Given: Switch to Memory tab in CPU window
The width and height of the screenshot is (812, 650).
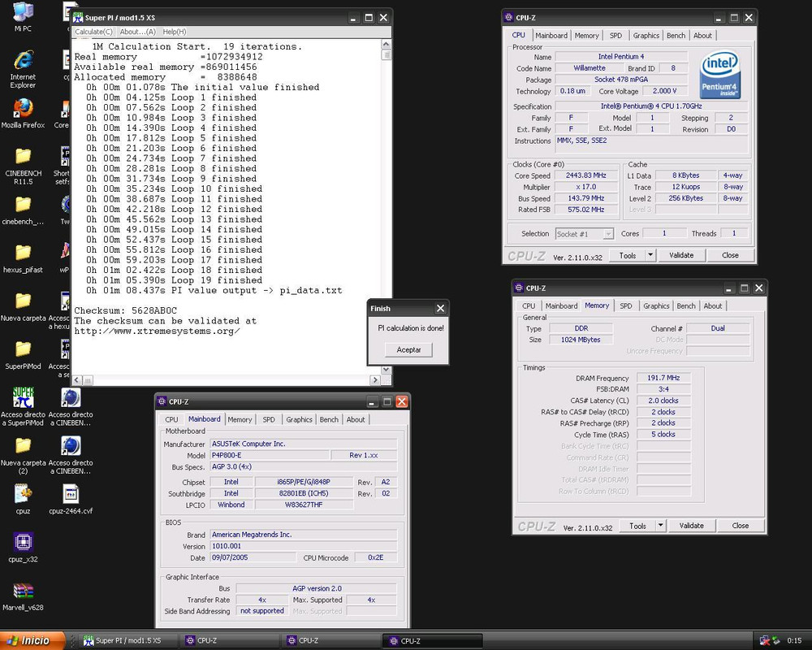Looking at the screenshot, I should (x=586, y=35).
